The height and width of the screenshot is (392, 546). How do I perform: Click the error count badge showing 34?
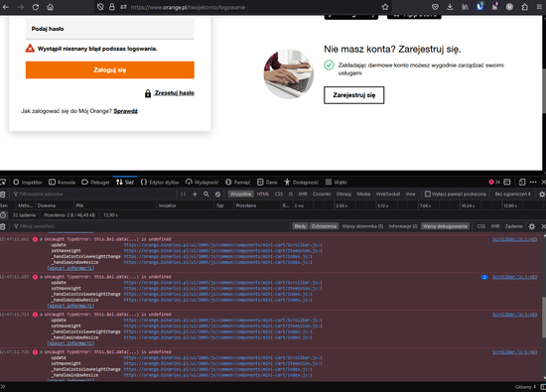click(494, 182)
